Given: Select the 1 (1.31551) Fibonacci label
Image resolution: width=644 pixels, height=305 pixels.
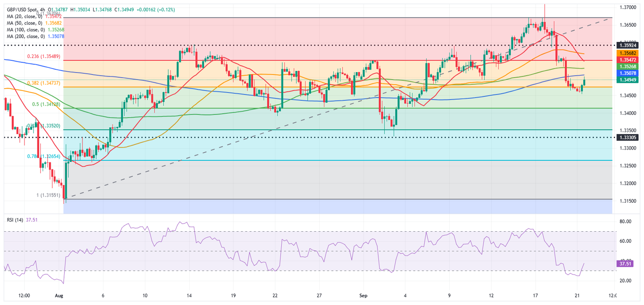Looking at the screenshot, I should click(x=48, y=195).
